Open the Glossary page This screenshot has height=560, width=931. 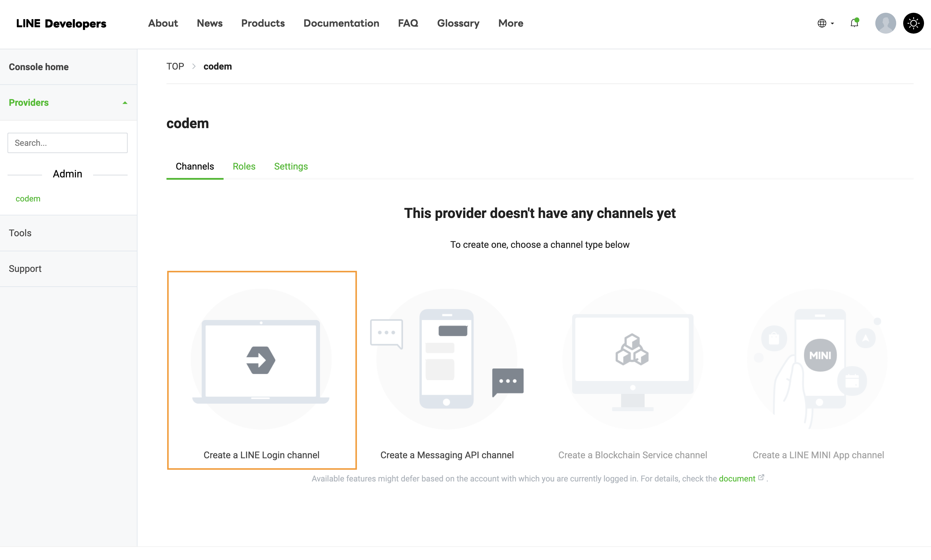click(458, 23)
